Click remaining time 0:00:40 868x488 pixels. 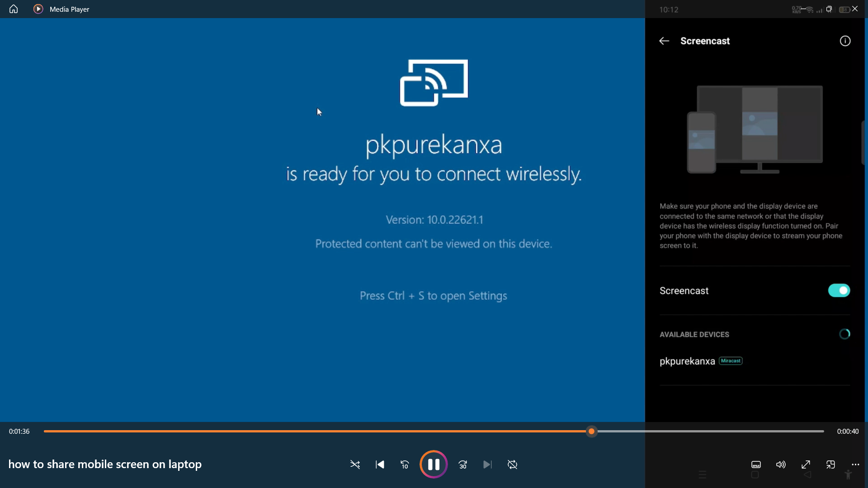(x=848, y=432)
